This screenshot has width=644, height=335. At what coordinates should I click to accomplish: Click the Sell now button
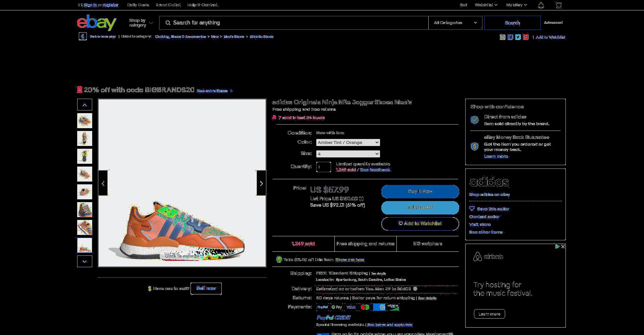pyautogui.click(x=206, y=288)
